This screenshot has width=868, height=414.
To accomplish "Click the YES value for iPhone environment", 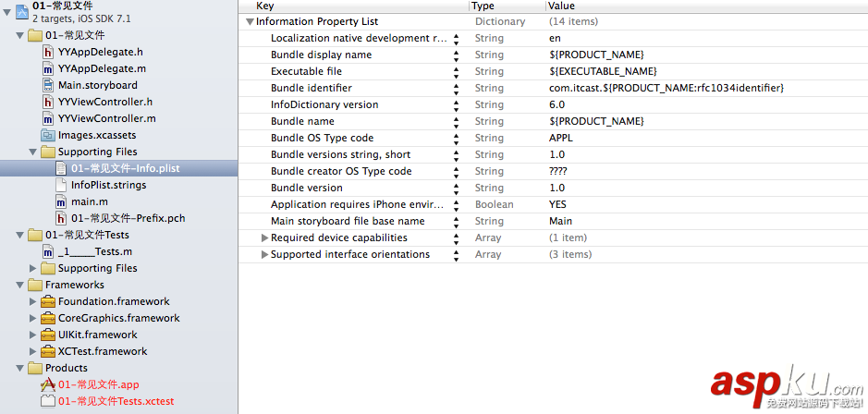I will coord(557,204).
